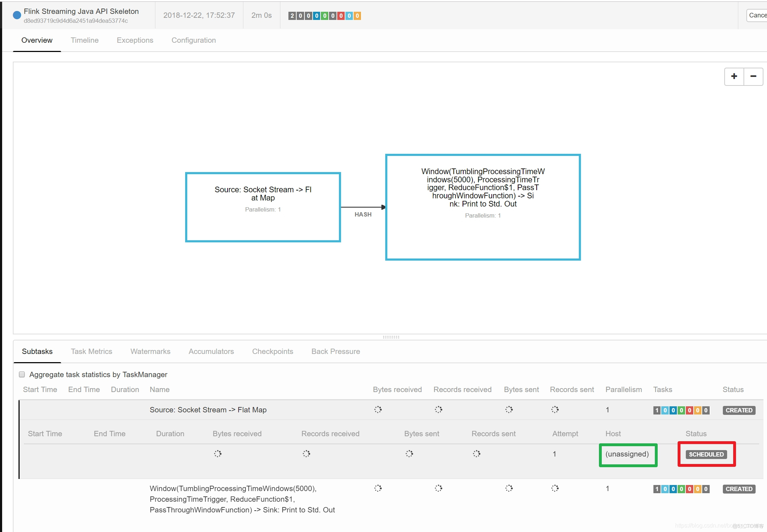Click the zoom in (+) button
This screenshot has height=532, width=767.
click(x=734, y=76)
